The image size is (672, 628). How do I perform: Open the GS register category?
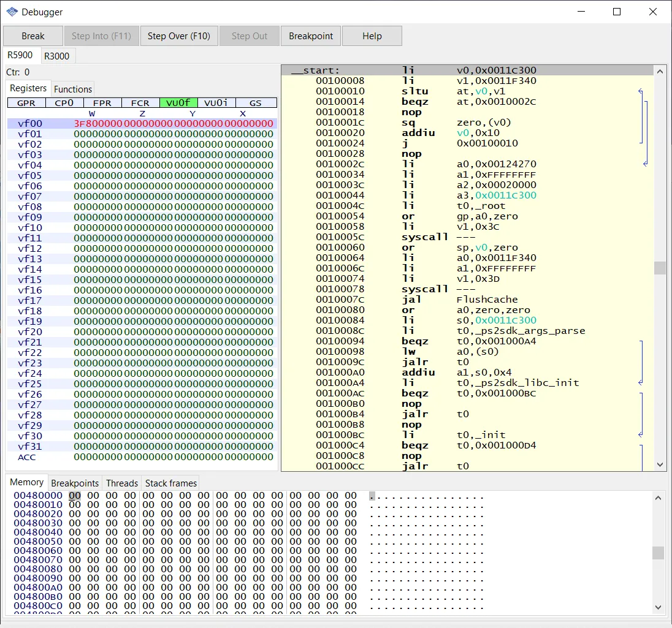click(255, 103)
